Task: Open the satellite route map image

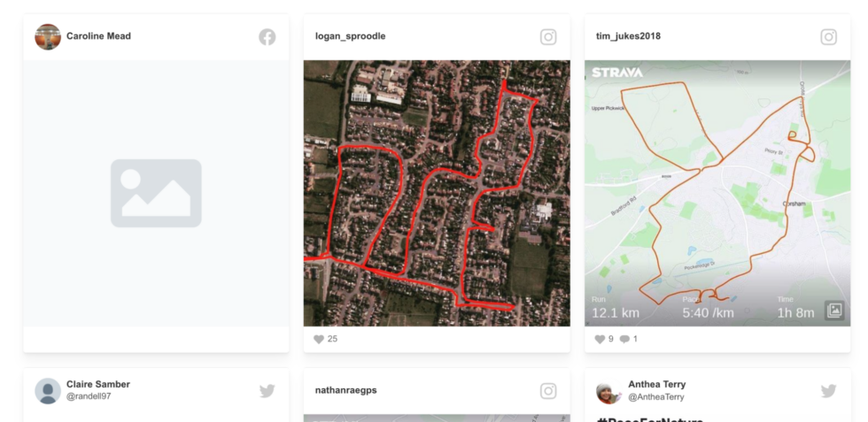Action: (437, 193)
